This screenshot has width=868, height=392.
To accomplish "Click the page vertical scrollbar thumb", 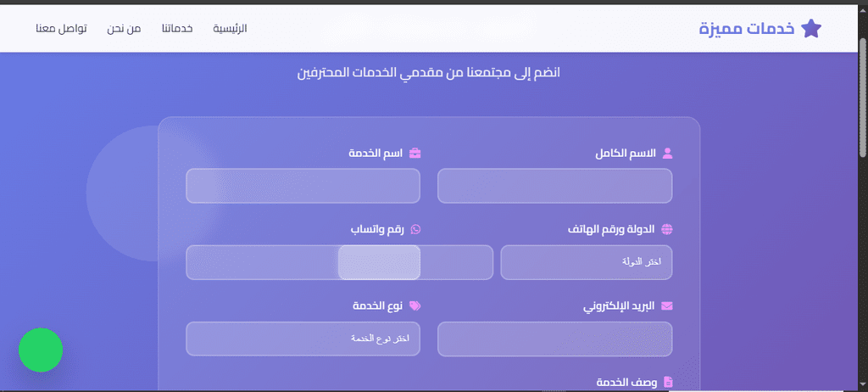I will (x=863, y=98).
